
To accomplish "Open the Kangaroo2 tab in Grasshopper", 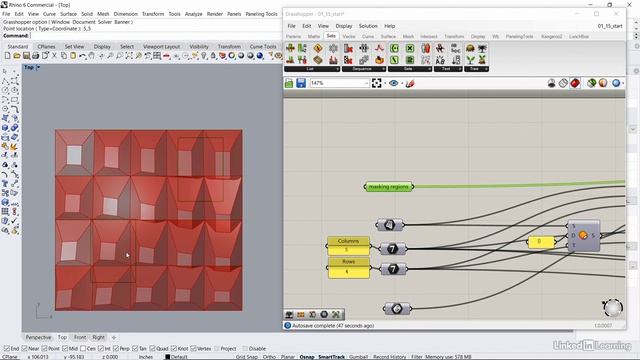I will tap(551, 36).
